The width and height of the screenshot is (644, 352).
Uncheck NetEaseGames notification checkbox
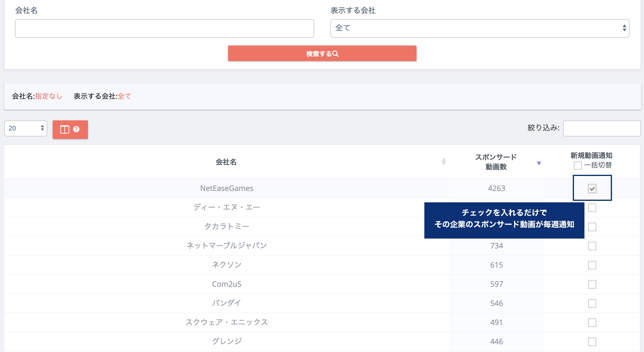[592, 188]
